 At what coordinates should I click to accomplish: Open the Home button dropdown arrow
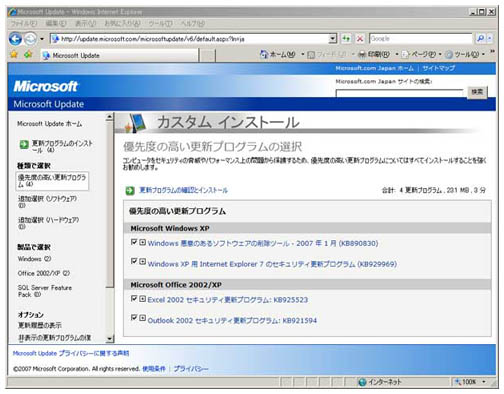303,54
